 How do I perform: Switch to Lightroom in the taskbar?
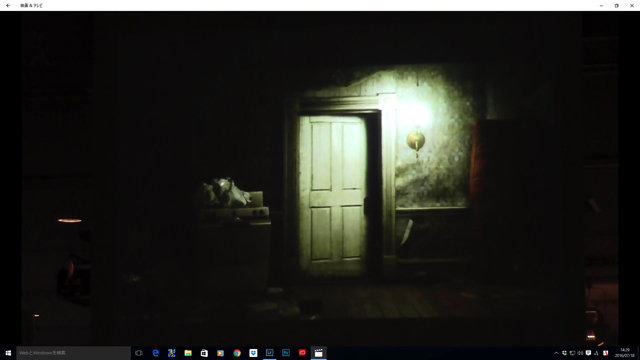[269, 353]
